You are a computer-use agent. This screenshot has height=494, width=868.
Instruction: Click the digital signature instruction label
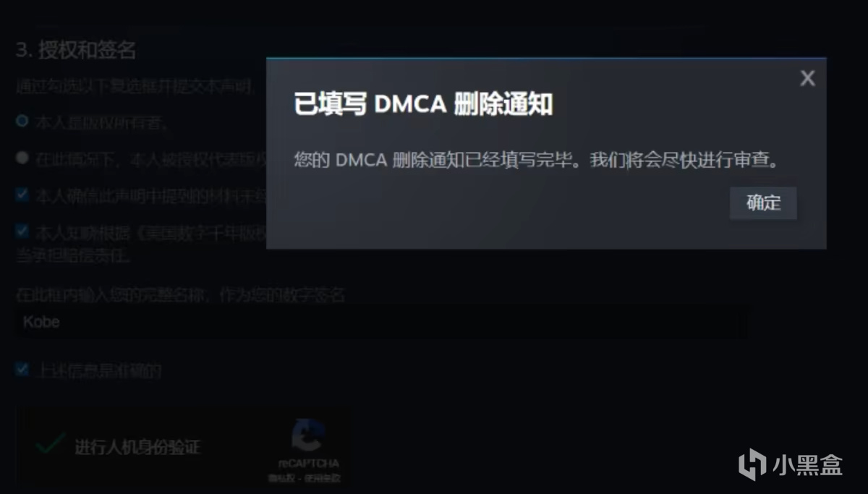(181, 295)
